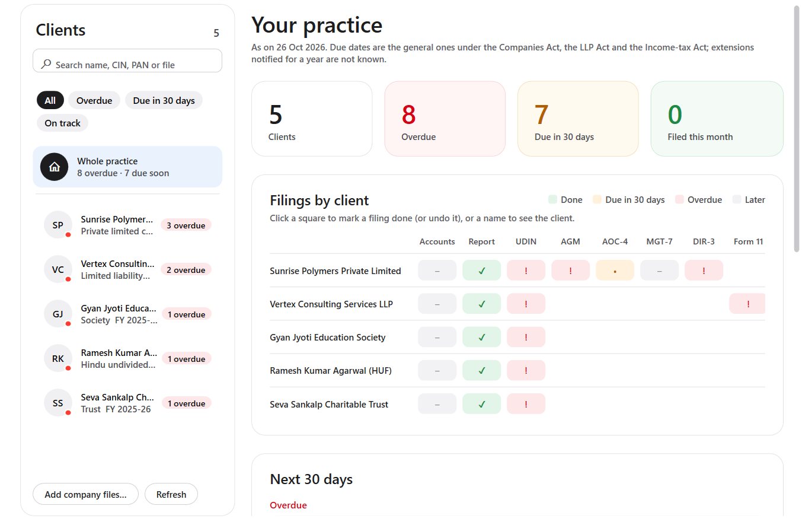Filter clients by Overdue
The image size is (812, 528).
94,100
